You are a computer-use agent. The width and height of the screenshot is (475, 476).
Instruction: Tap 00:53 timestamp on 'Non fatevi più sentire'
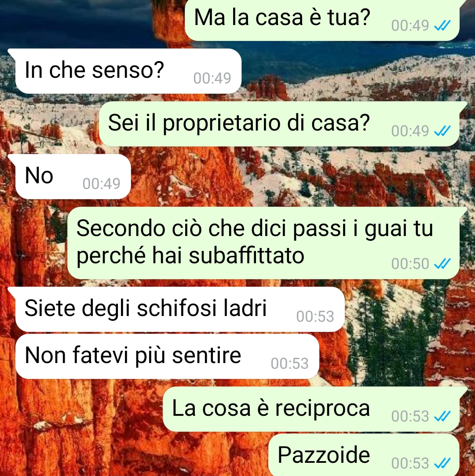290,363
